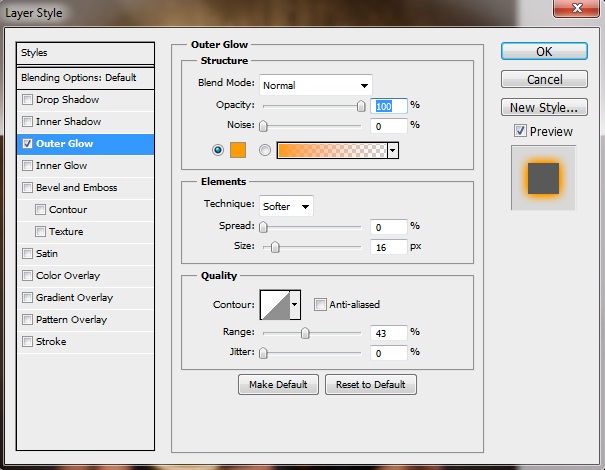This screenshot has width=605, height=470.
Task: Enable the Satin checkbox
Action: [27, 254]
